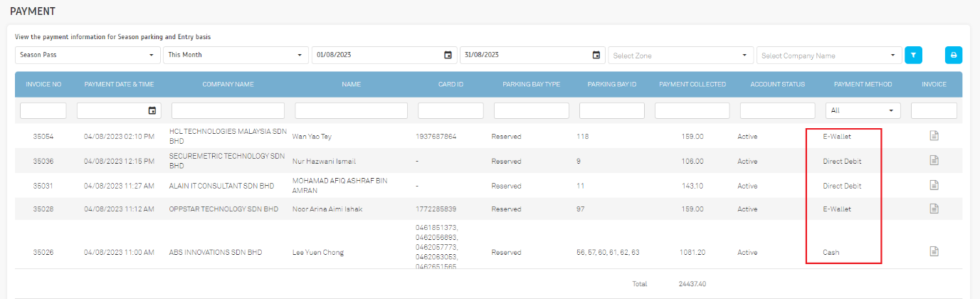Select invoice number 35054 cell
Screen dimensions: 980x299
click(x=43, y=136)
